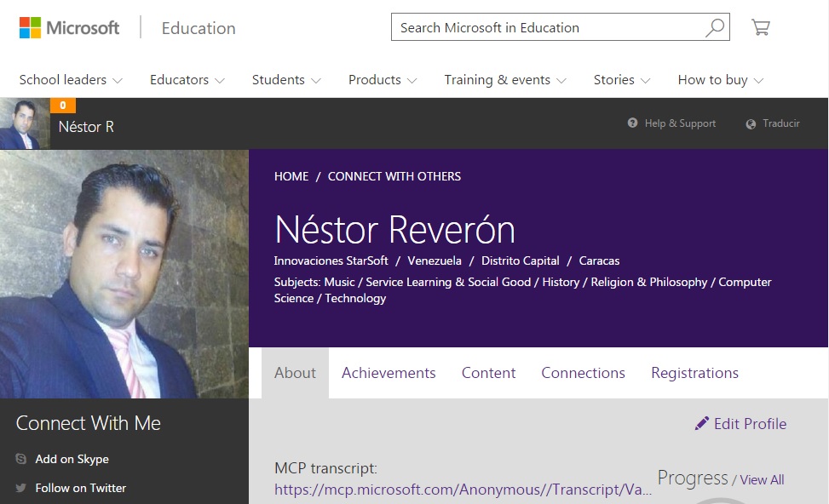The width and height of the screenshot is (829, 504).
Task: Select the Registrations tab
Action: click(694, 373)
